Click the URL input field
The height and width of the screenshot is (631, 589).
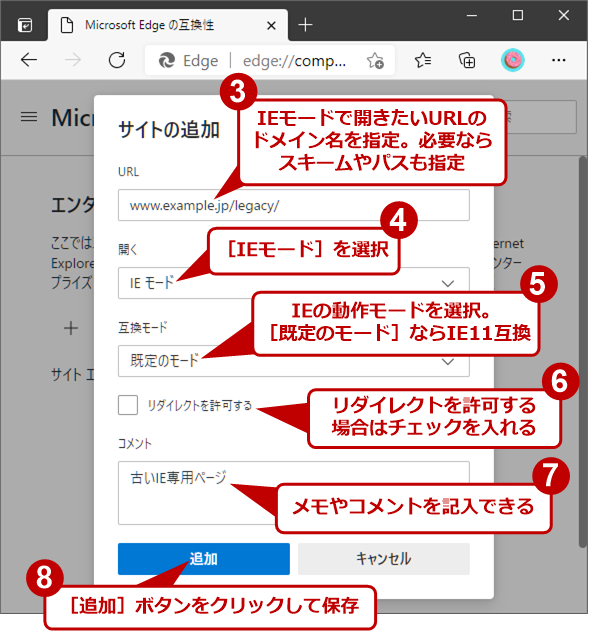(294, 205)
